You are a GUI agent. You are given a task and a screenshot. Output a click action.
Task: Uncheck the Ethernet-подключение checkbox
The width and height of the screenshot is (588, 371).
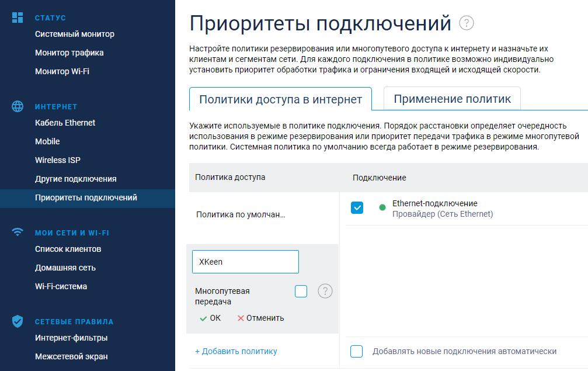point(357,208)
